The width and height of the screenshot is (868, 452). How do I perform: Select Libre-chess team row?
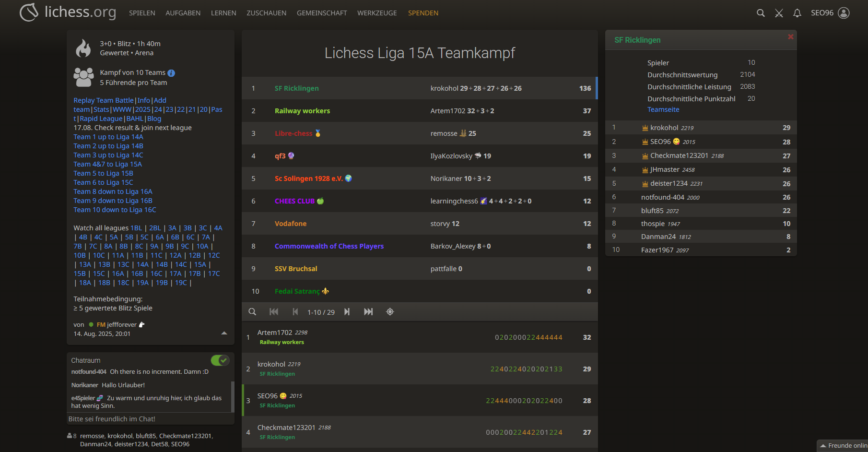420,133
